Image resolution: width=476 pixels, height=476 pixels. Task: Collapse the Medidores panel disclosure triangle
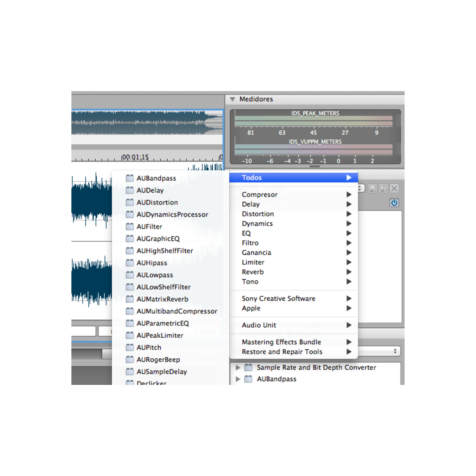point(233,99)
